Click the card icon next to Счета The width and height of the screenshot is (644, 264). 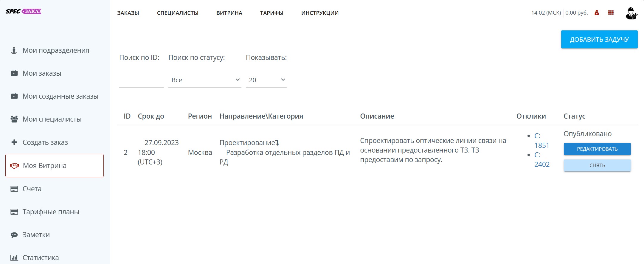[14, 189]
